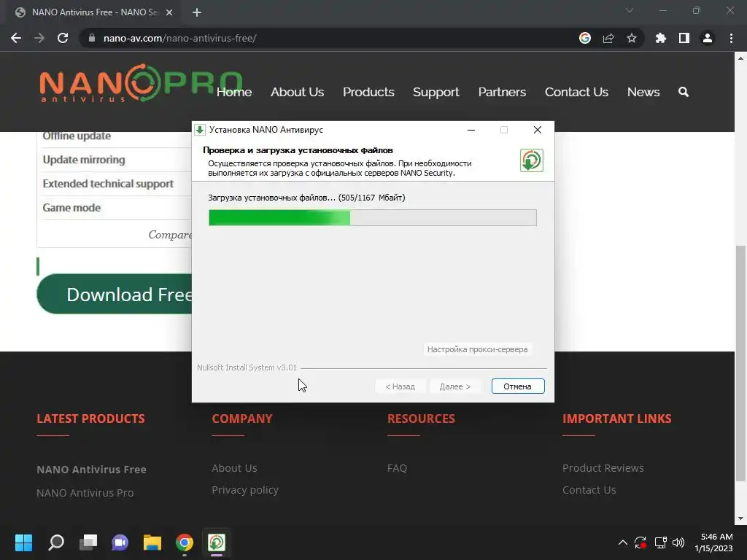Open the NANO Antivirus Free footer link
The height and width of the screenshot is (560, 747).
(91, 470)
